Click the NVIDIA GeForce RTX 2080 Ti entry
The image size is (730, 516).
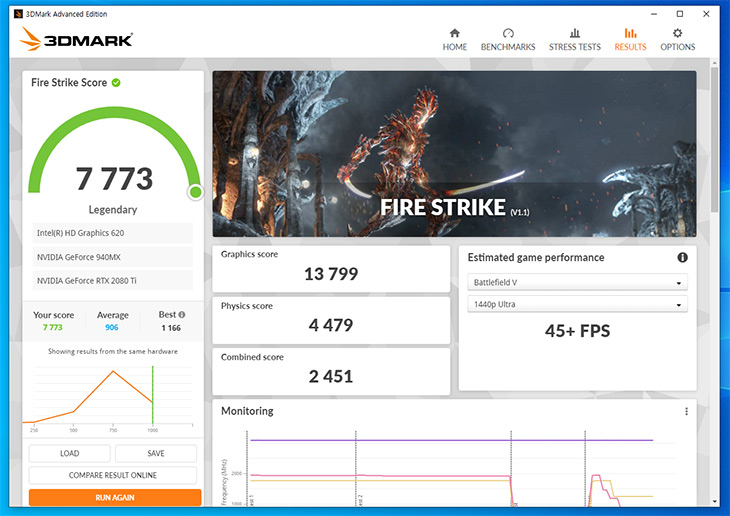click(113, 281)
